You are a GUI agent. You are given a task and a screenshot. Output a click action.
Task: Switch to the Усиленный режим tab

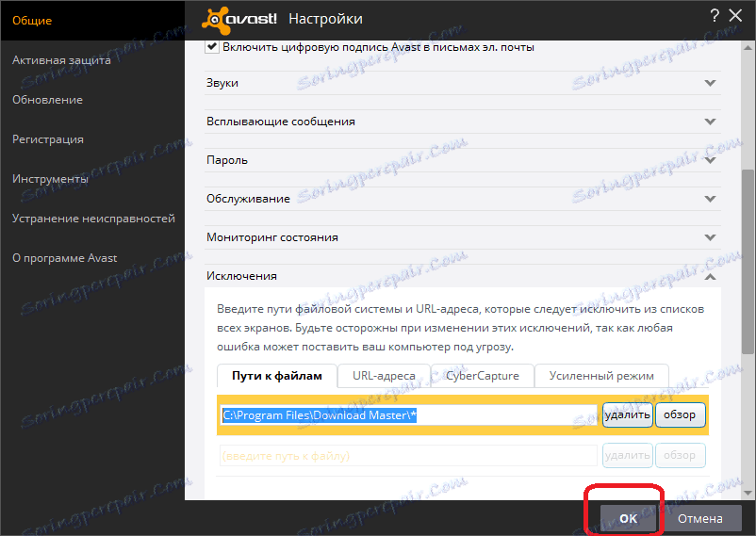coord(601,376)
